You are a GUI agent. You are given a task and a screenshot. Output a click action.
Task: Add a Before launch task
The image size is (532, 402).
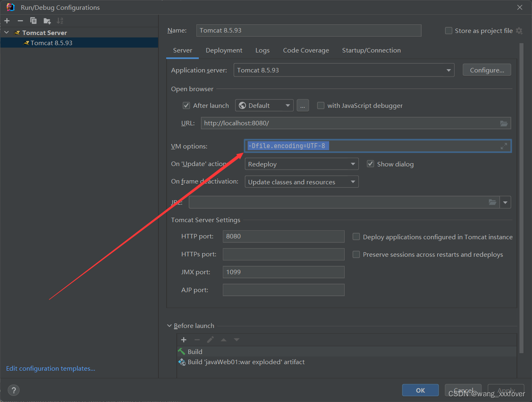tap(184, 340)
